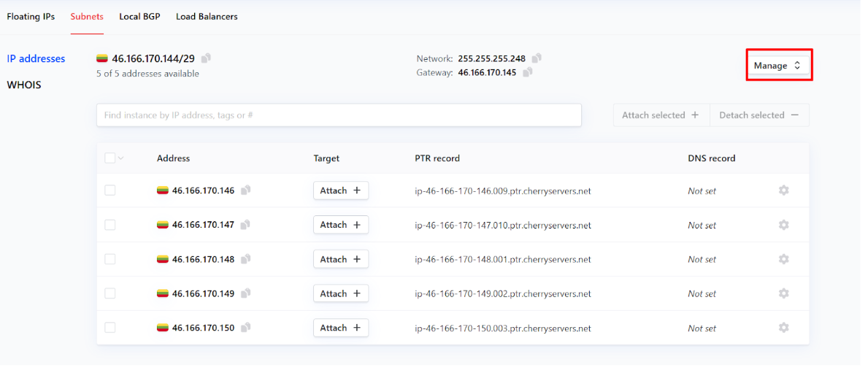Switch to the Floating IPs tab
The width and height of the screenshot is (868, 373).
click(31, 17)
